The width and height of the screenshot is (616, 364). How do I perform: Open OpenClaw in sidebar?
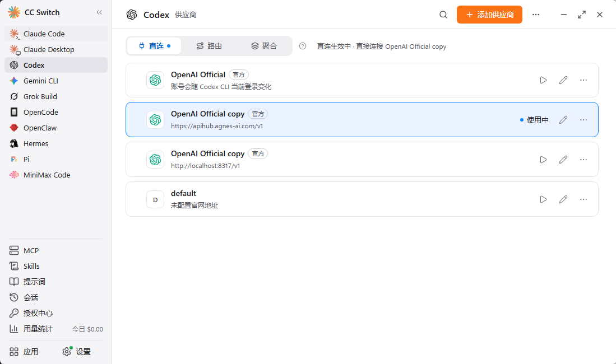coord(56,128)
